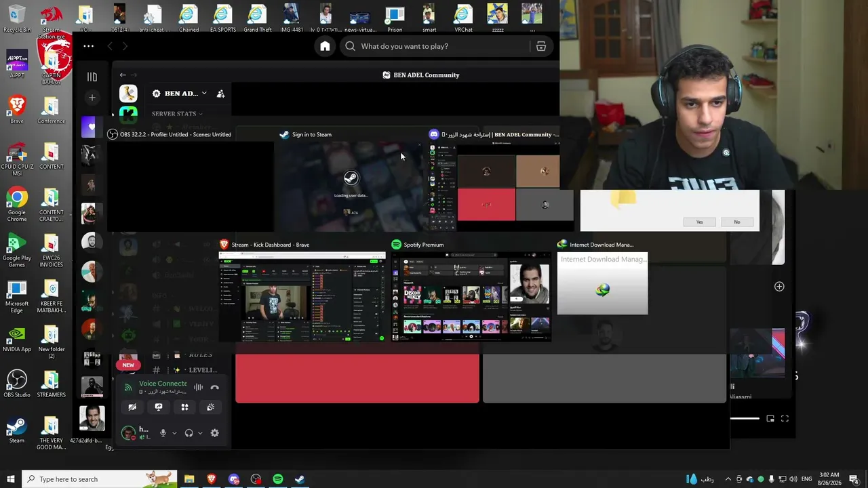Click the Yes button in the dialog

(700, 222)
